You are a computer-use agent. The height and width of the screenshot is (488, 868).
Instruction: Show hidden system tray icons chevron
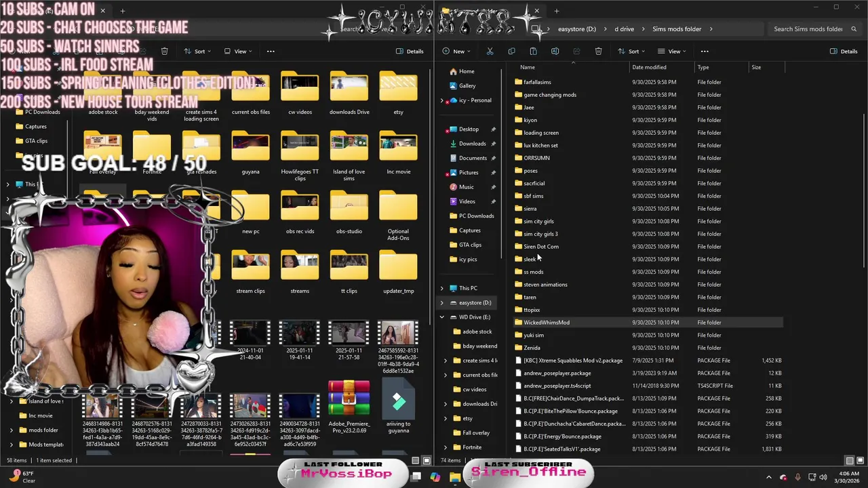coord(769,477)
